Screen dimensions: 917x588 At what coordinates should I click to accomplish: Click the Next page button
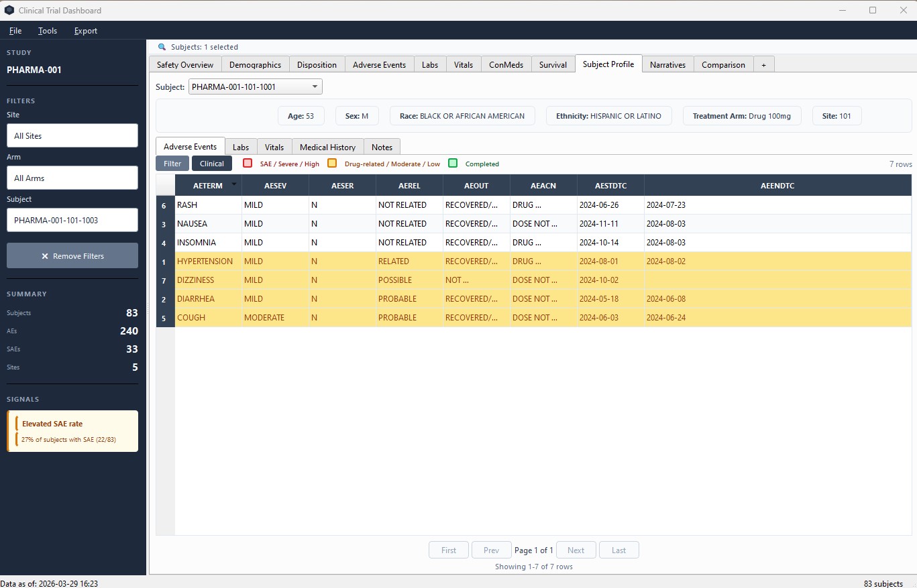pyautogui.click(x=576, y=550)
